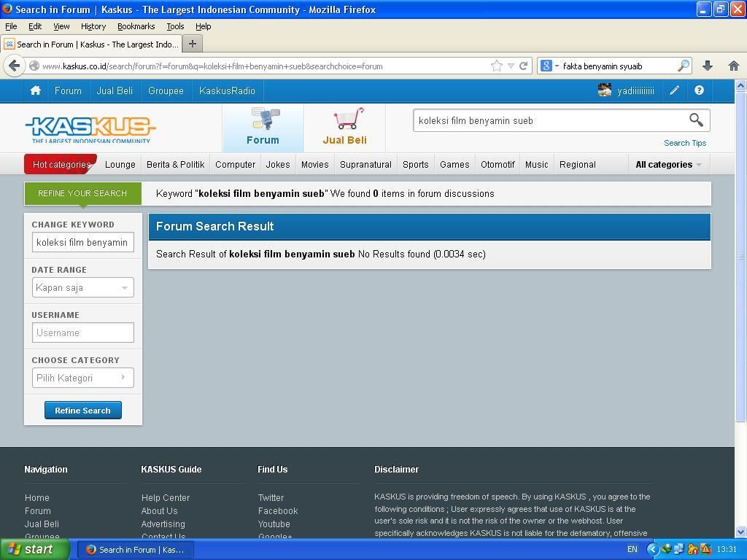This screenshot has width=747, height=560.
Task: Open the Games category
Action: coord(454,165)
